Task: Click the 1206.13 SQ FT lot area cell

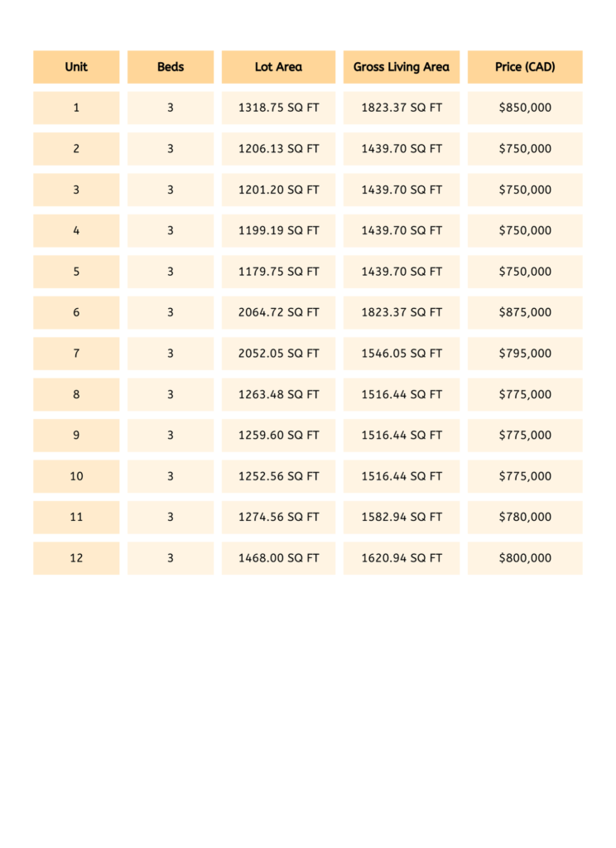Action: 278,149
